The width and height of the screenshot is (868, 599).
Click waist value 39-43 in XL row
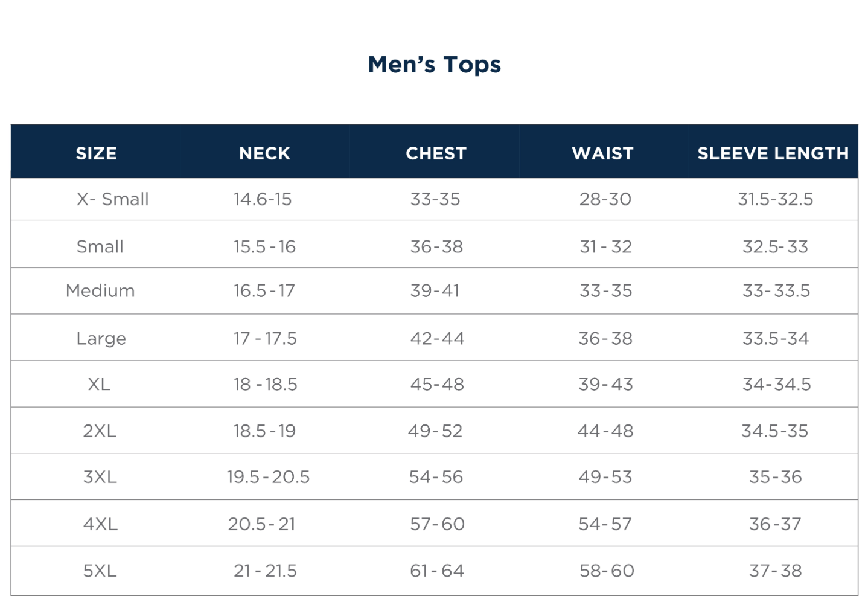(605, 385)
